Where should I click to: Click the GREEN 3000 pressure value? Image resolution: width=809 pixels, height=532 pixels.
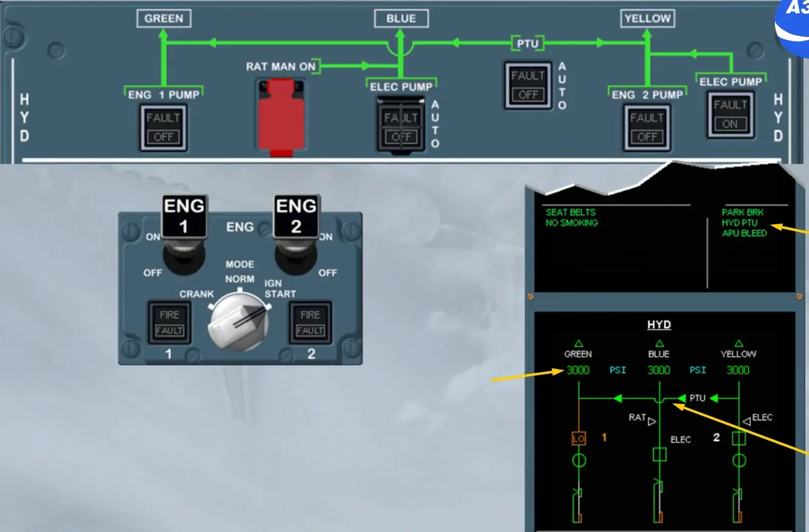click(x=578, y=370)
